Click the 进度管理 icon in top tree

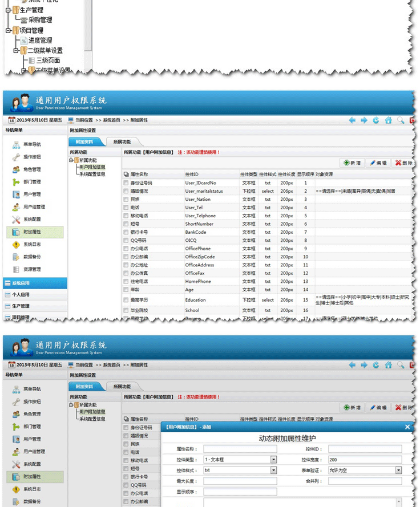pos(25,40)
